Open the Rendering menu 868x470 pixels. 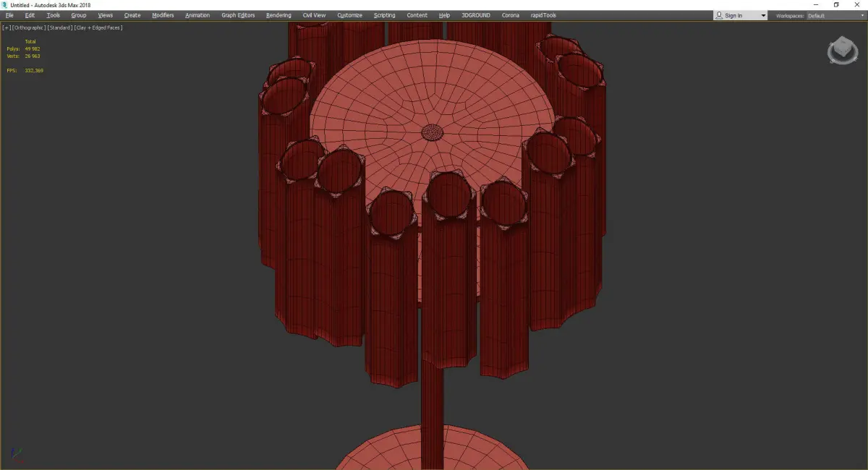[278, 15]
